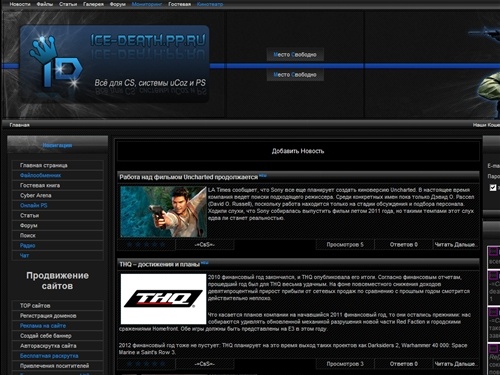The height and width of the screenshot is (375, 500).
Task: Click Просмотров 3 under the THQ news
Action: pyautogui.click(x=345, y=364)
